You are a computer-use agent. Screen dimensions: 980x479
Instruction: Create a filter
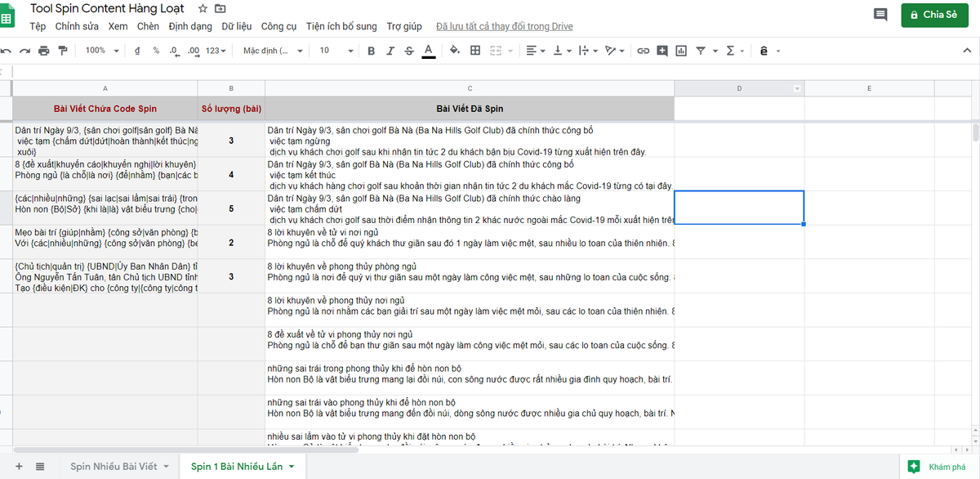click(x=701, y=51)
